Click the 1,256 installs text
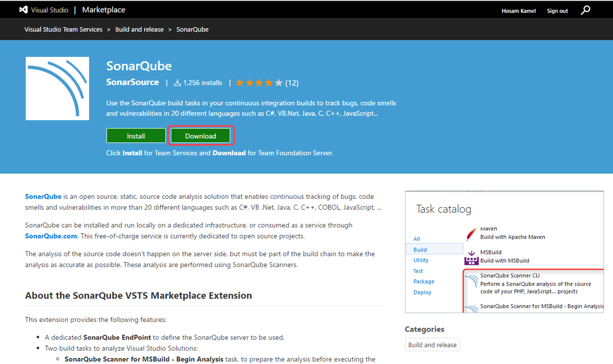Image resolution: width=613 pixels, height=364 pixels. point(202,83)
